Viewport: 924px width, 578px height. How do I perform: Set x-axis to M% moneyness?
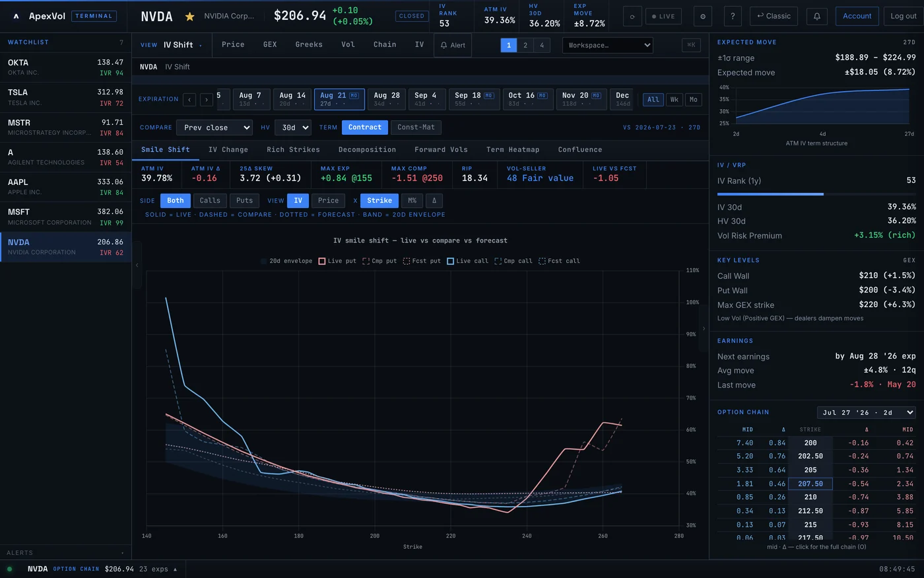click(x=412, y=201)
